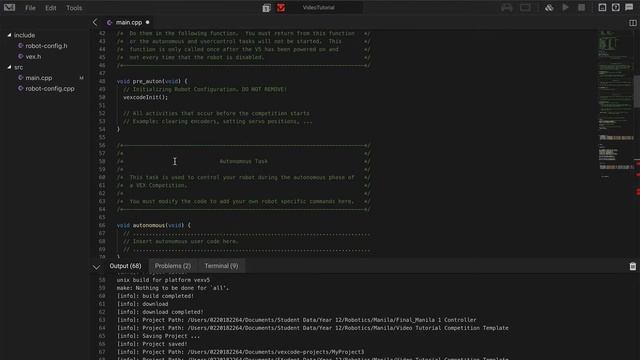
Task: Click output line '[info]: download completed!'
Action: point(160,312)
